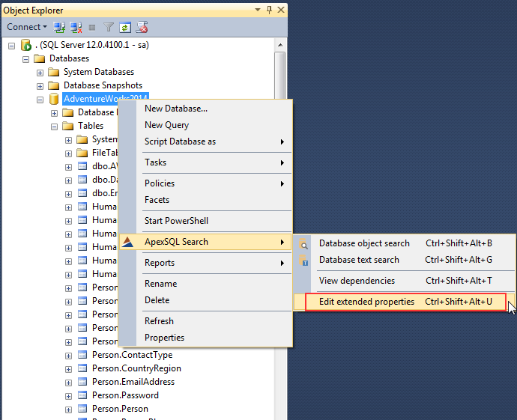Viewport: 517px width, 420px height.
Task: Expand the Database Snapshots node
Action: 40,86
